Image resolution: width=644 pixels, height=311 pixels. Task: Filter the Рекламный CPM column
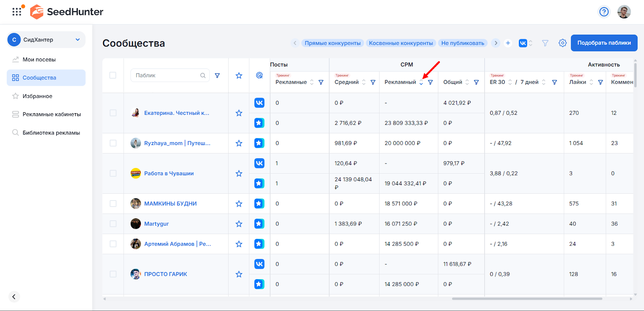(x=430, y=82)
